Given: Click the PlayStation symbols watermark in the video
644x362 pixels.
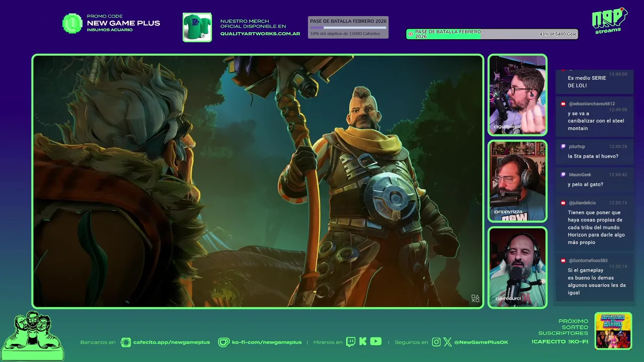Looking at the screenshot, I should pos(475,298).
